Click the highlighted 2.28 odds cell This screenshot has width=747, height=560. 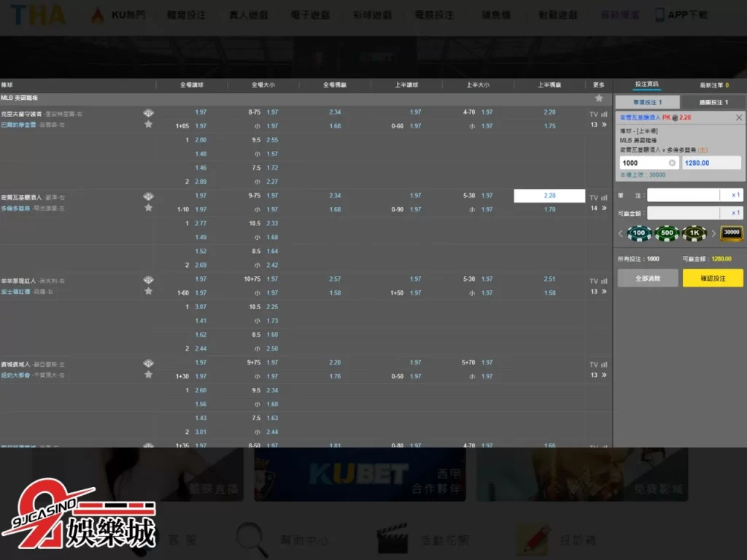[x=549, y=195]
